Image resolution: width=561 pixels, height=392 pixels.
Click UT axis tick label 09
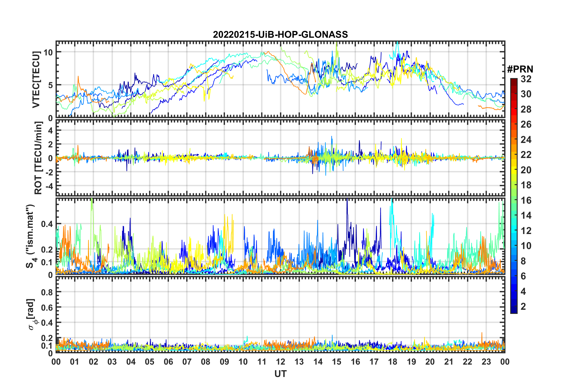pos(224,362)
